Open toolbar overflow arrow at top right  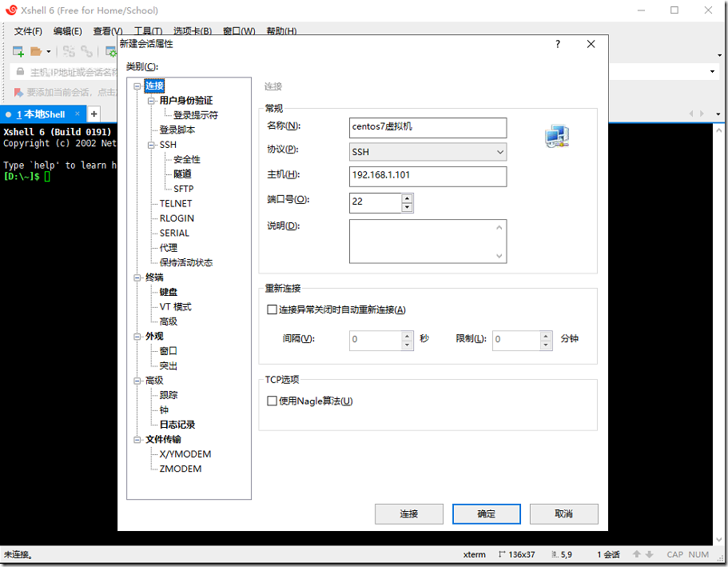719,55
